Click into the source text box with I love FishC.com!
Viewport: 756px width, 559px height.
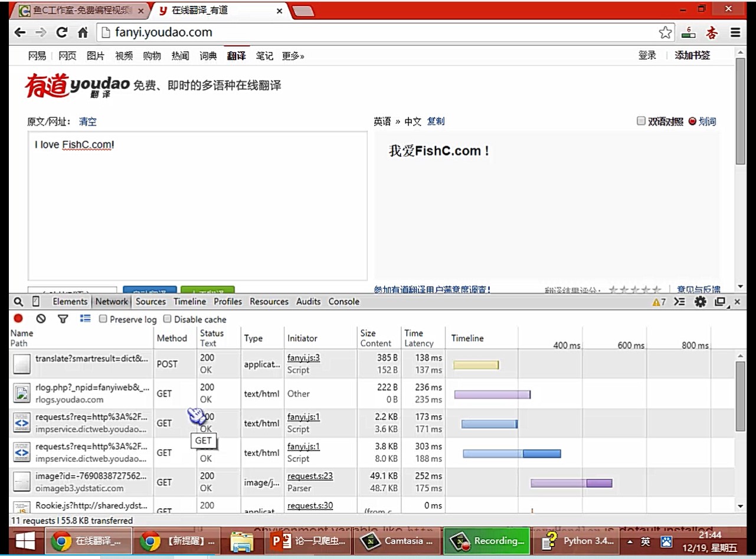(197, 206)
